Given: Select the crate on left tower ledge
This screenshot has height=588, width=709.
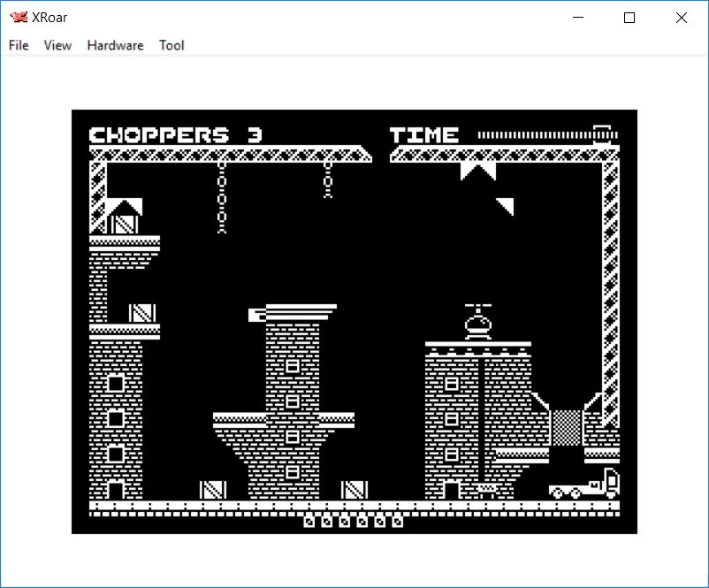Looking at the screenshot, I should click(141, 313).
